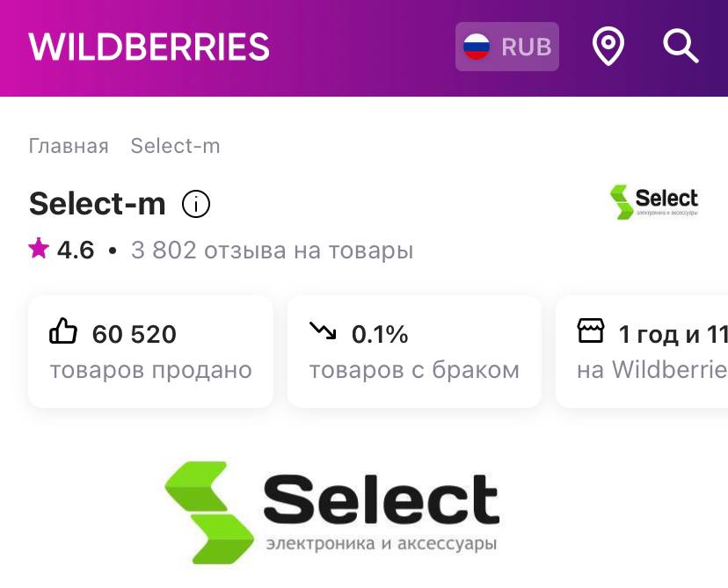
Task: Open the 3 802 отзыва на товары reviews link
Action: (x=272, y=250)
